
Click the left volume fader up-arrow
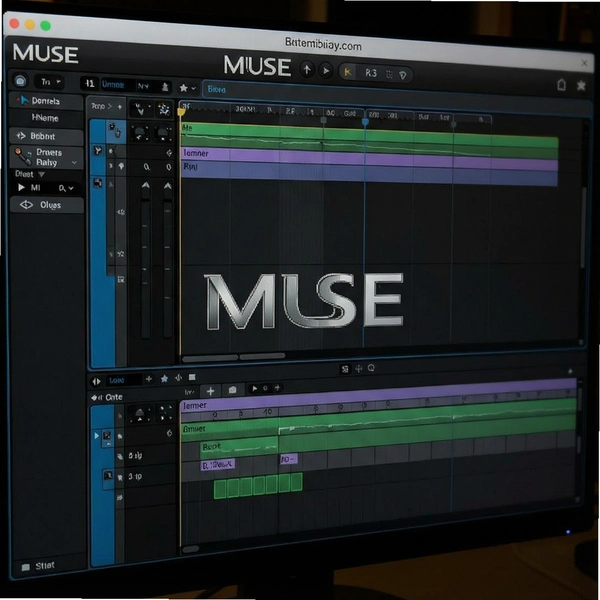145,186
